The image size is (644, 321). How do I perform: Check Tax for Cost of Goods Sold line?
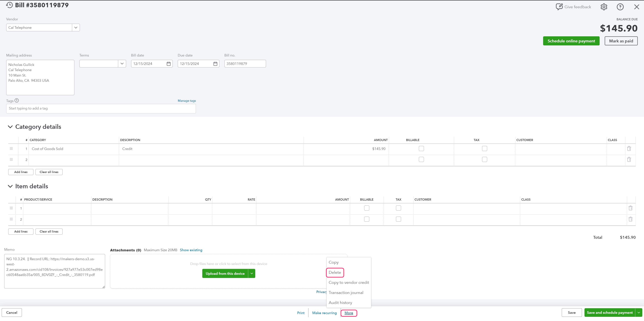pos(484,148)
